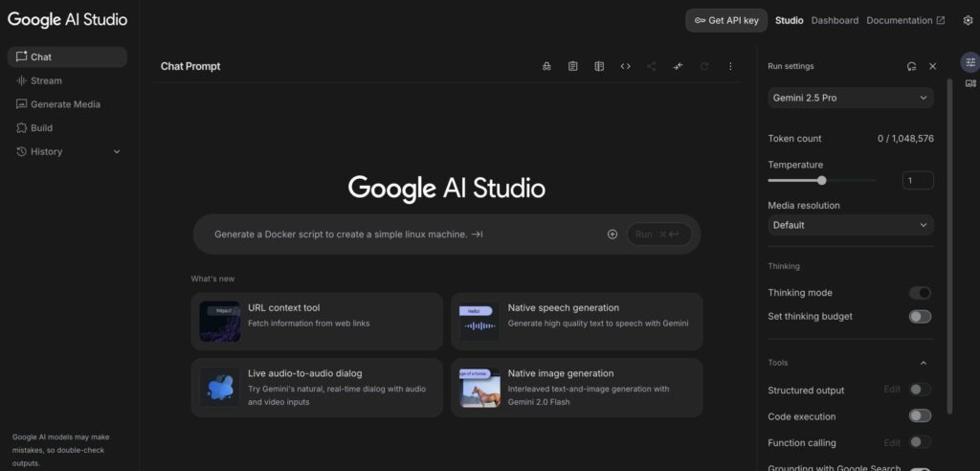Screen dimensions: 980x471
Task: Click the tab arrow after the suggested prompt
Action: tap(477, 235)
